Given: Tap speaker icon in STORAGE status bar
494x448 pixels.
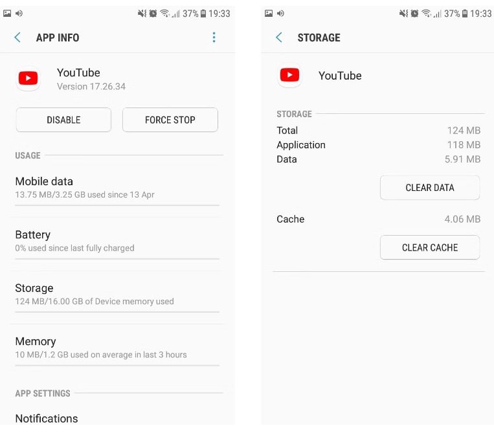Looking at the screenshot, I should coord(280,13).
